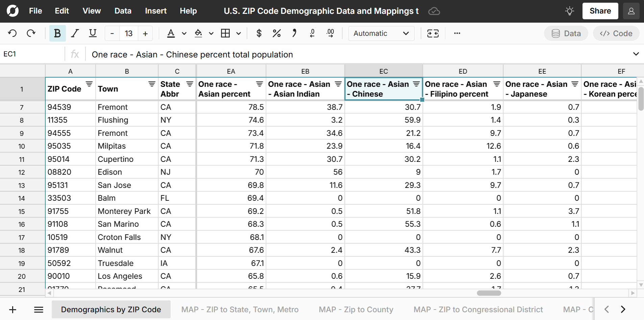
Task: Click the Share button
Action: tap(600, 11)
